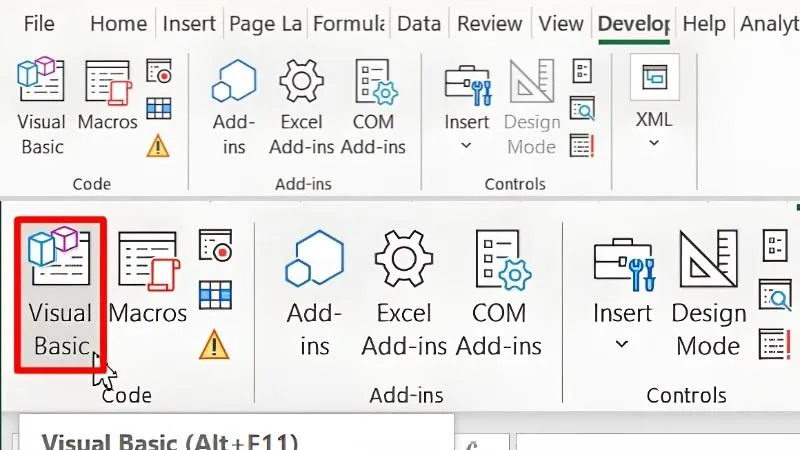
Task: Start Record Macro in the small upper ribbon
Action: [x=159, y=71]
